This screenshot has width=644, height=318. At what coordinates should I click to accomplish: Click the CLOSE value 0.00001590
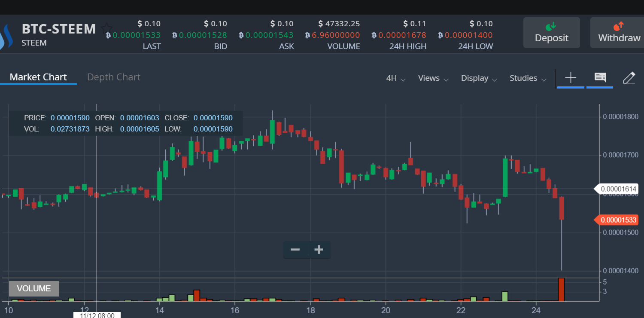(x=213, y=118)
